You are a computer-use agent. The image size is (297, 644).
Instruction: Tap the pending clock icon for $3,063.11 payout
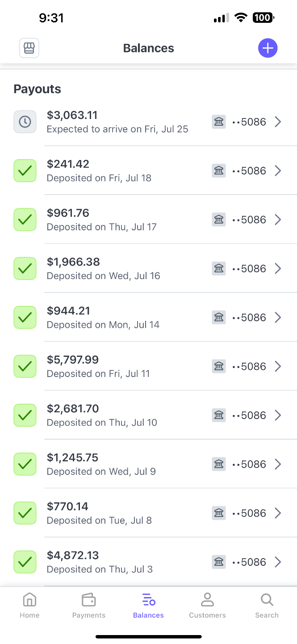point(25,122)
